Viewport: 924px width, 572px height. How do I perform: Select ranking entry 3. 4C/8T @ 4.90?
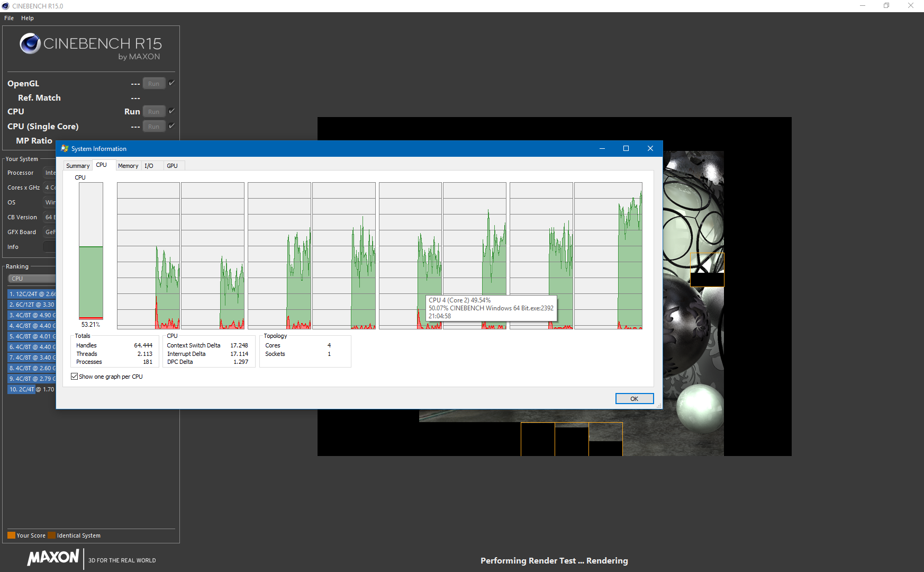point(32,315)
